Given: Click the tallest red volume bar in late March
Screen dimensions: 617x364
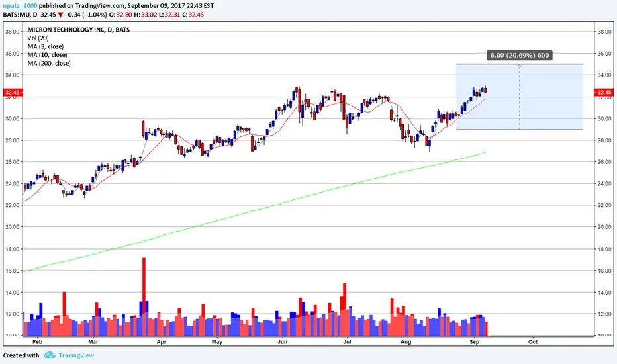Looking at the screenshot, I should click(x=144, y=296).
